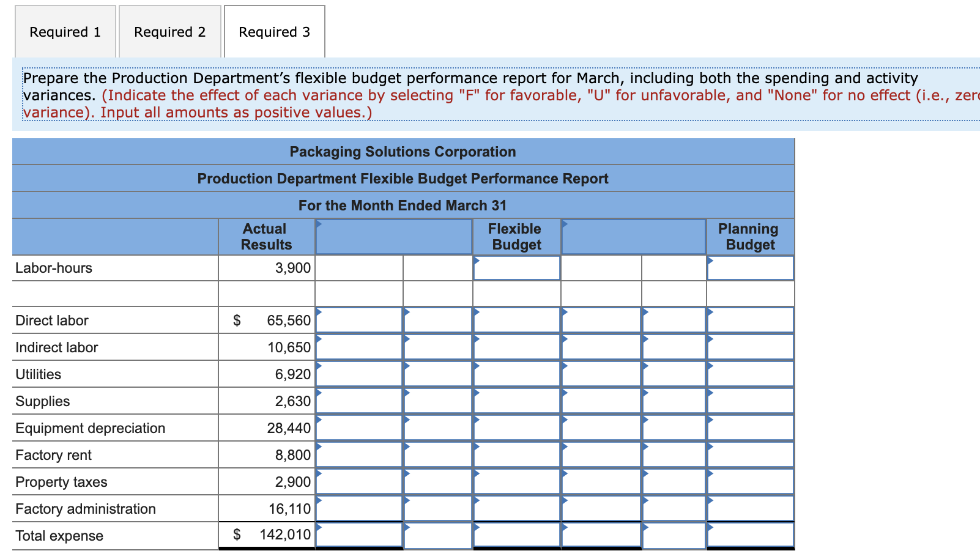Click the Labor-hours Planning Budget input field
This screenshot has height=559, width=980.
pos(751,268)
